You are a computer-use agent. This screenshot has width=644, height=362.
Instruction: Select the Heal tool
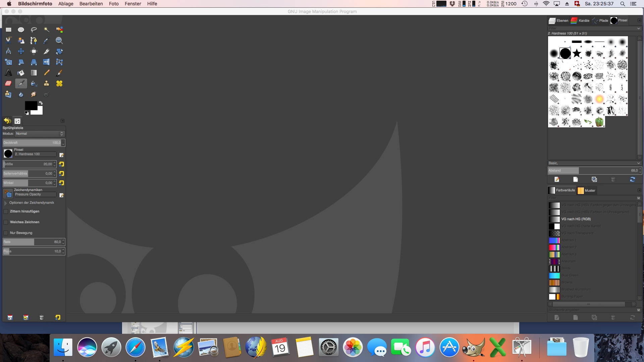pos(59,83)
